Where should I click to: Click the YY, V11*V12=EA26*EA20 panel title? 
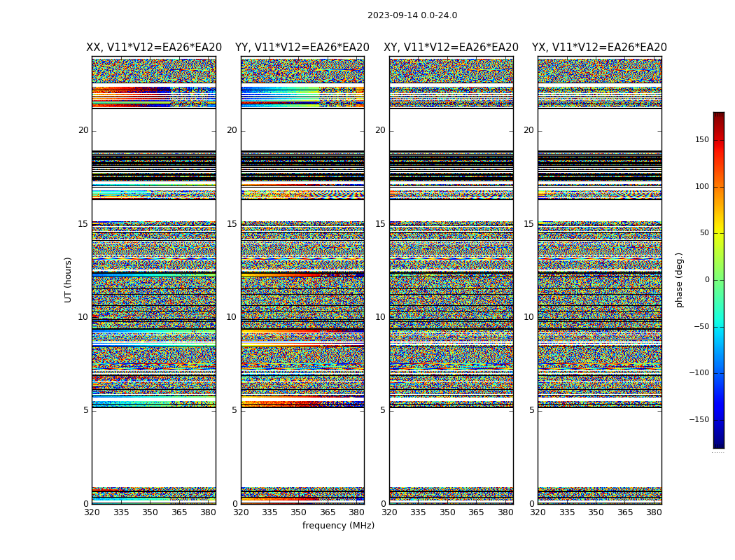(x=302, y=48)
